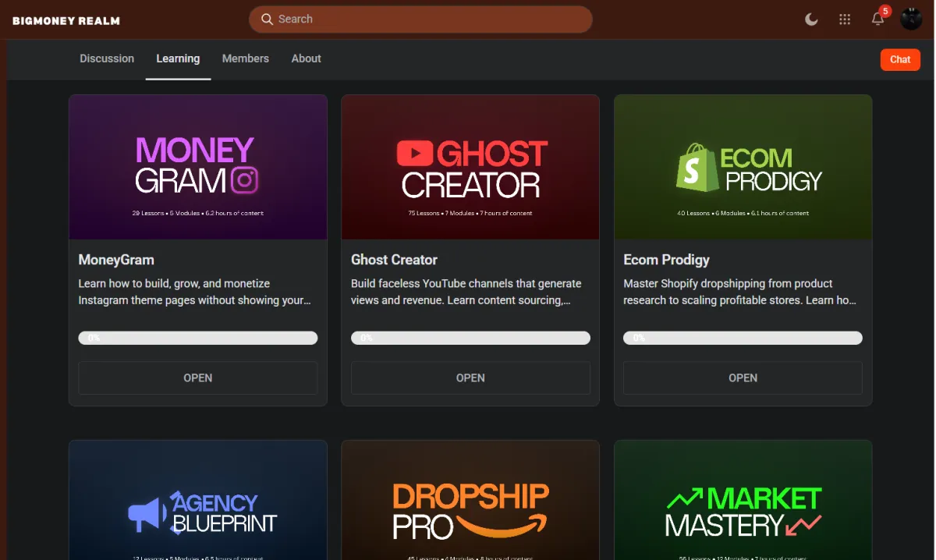Image resolution: width=936 pixels, height=560 pixels.
Task: Click the Ecom Prodigy course thumbnail
Action: [x=743, y=167]
